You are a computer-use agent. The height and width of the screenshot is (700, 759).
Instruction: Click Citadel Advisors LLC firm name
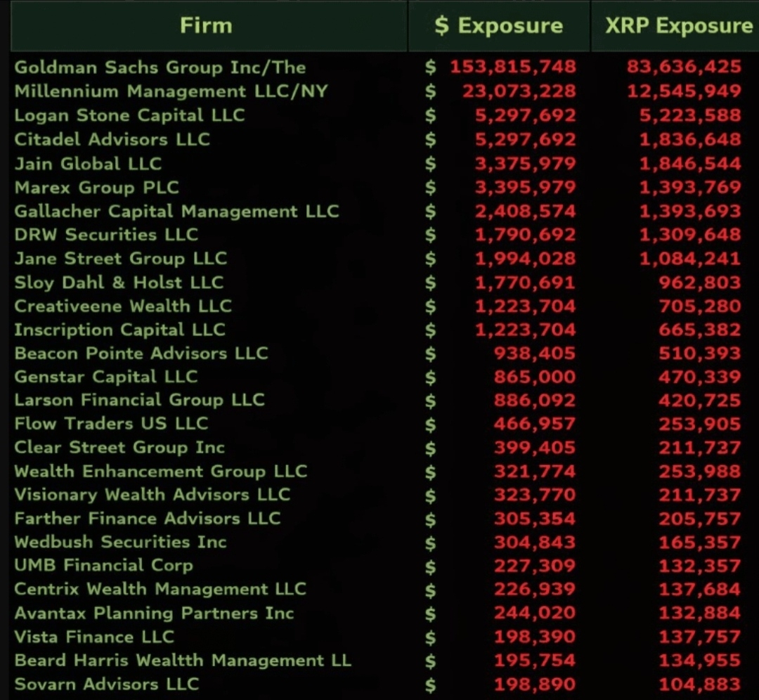(x=112, y=139)
